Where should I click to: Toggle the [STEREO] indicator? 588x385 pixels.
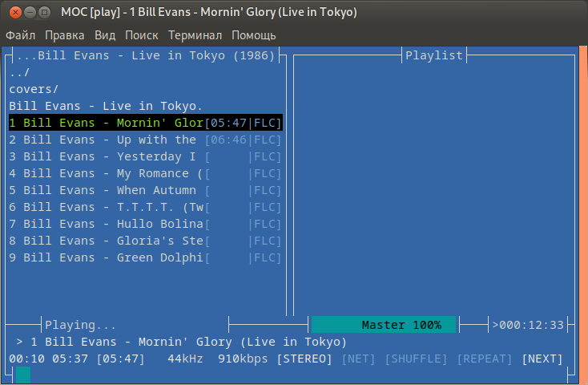(304, 359)
